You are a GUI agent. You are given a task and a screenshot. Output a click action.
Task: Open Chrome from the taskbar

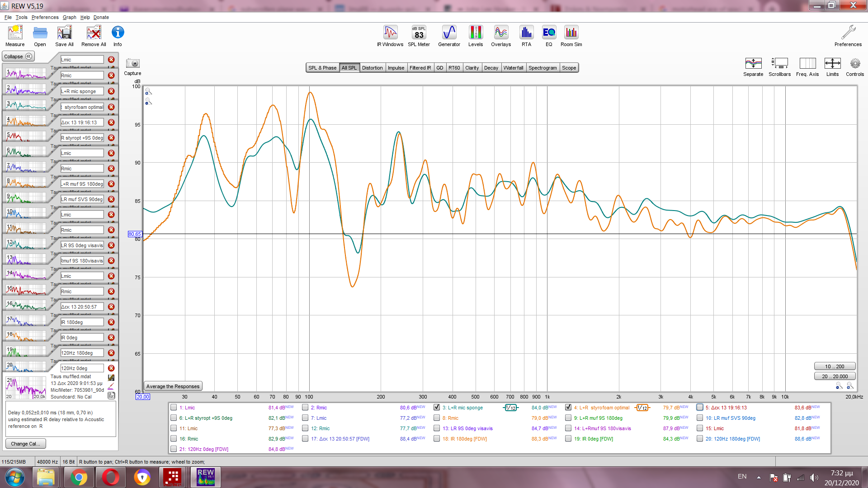(78, 477)
